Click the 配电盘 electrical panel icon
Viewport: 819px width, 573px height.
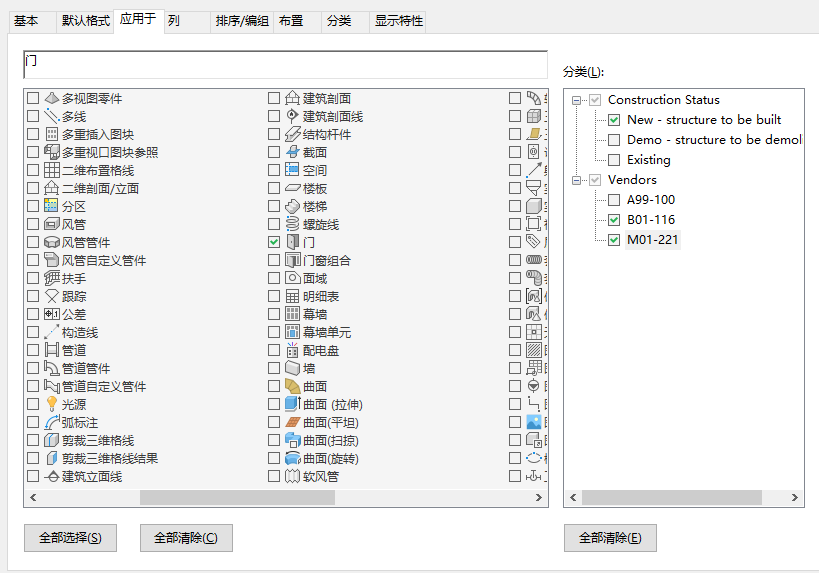pyautogui.click(x=292, y=350)
